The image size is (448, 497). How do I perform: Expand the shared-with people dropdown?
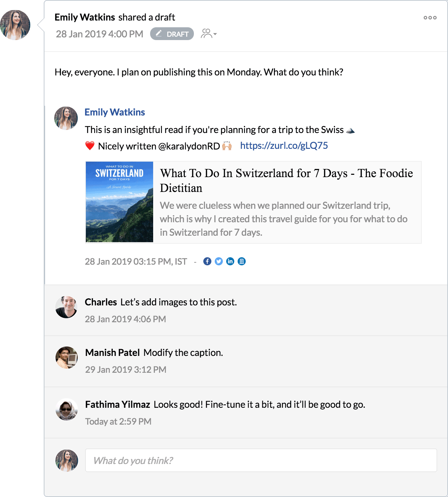209,34
